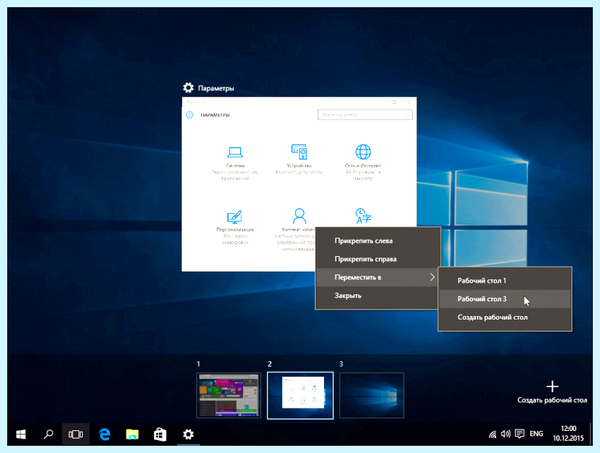
Task: Open the Time and language icon
Action: (x=363, y=216)
